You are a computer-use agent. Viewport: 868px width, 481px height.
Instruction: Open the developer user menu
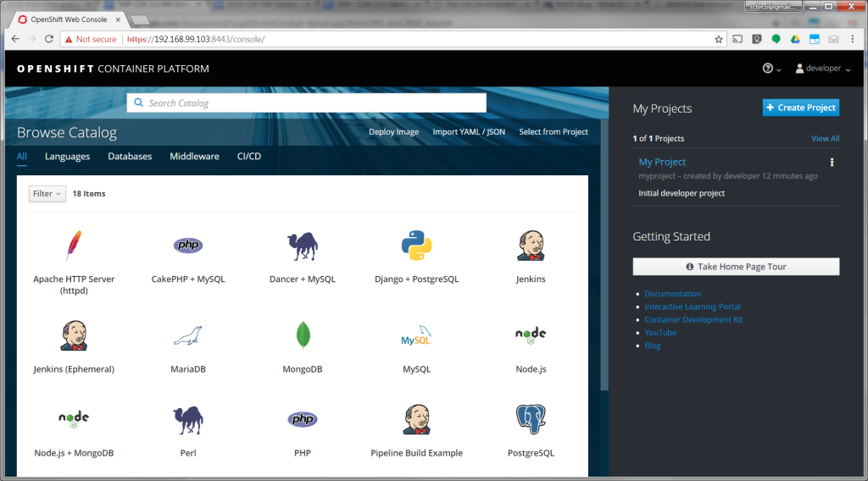click(x=822, y=69)
